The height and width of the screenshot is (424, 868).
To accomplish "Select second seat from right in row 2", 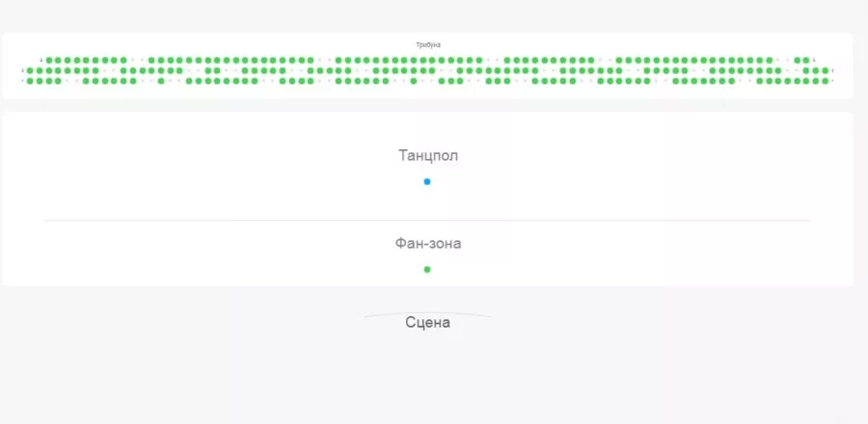I will tap(817, 70).
